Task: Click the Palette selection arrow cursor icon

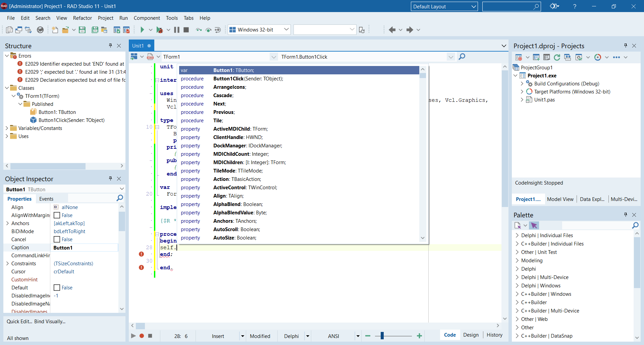Action: [534, 225]
